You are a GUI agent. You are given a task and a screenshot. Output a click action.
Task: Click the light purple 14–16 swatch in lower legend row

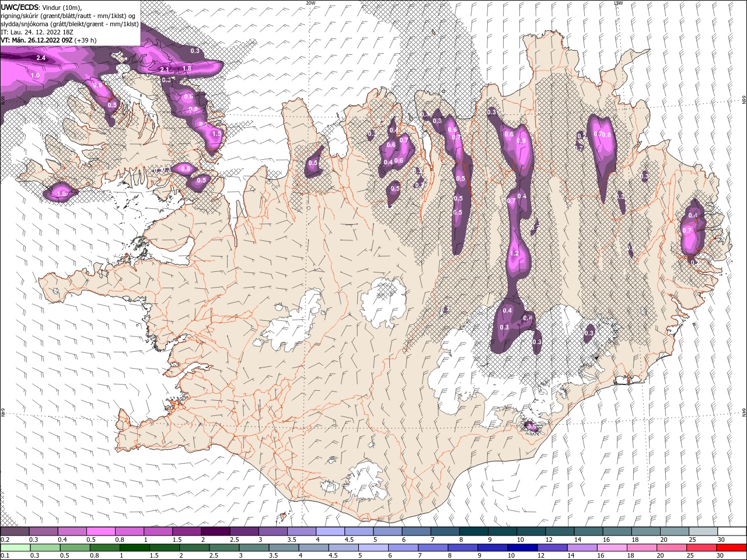[582, 548]
